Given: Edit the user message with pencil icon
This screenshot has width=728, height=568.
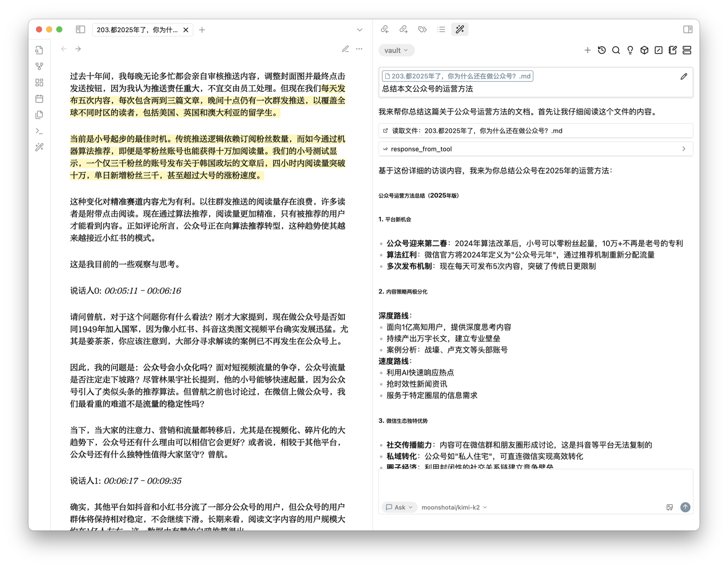Looking at the screenshot, I should coord(684,77).
